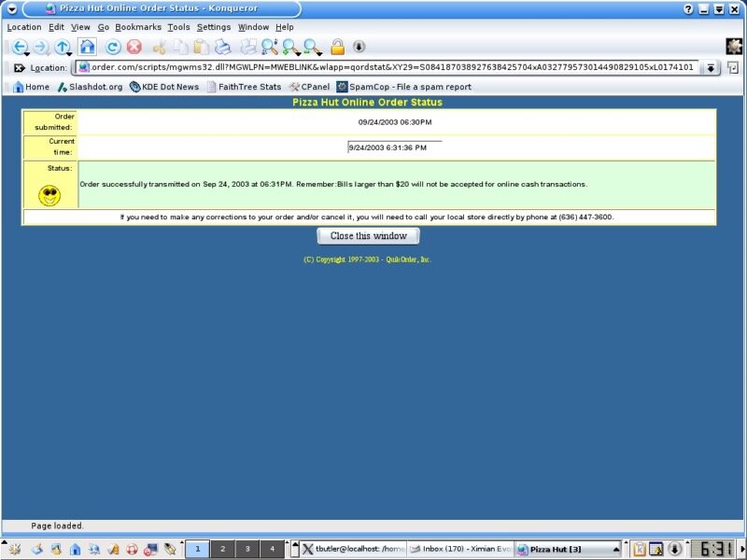Open the Help menu
Viewport: 747px width, 560px height.
coord(285,27)
